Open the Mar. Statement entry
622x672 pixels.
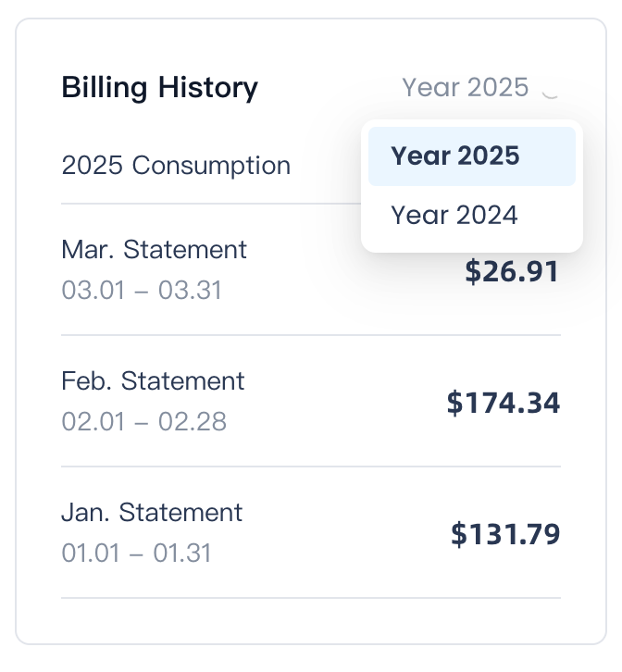(x=154, y=250)
